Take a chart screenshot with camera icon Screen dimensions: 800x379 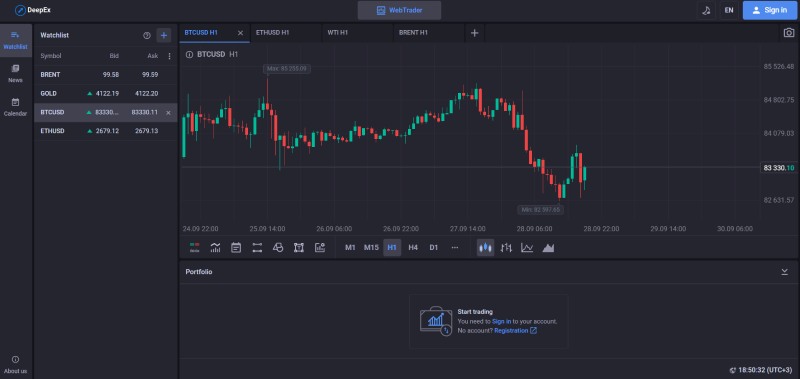789,33
